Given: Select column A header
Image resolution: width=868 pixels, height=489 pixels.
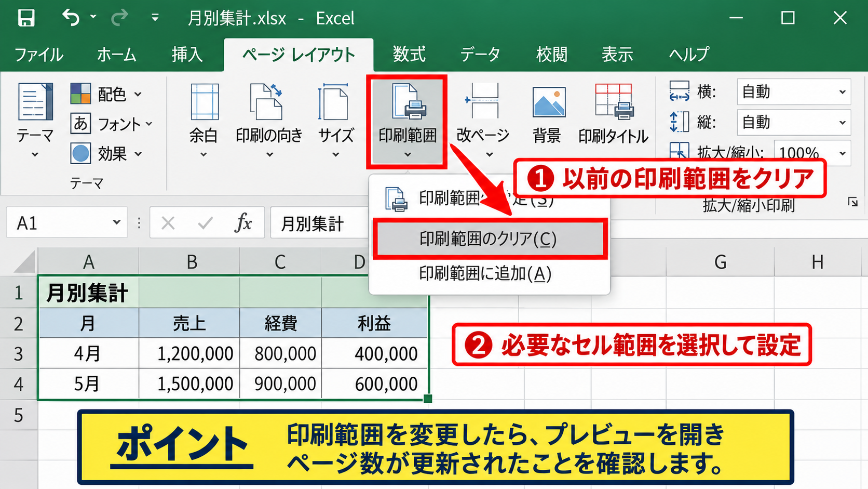Looking at the screenshot, I should tap(89, 262).
